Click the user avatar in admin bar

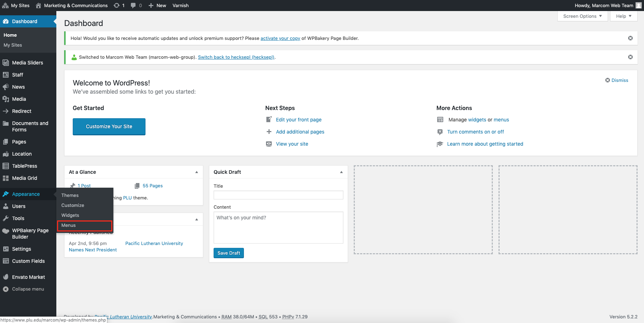pyautogui.click(x=639, y=5)
